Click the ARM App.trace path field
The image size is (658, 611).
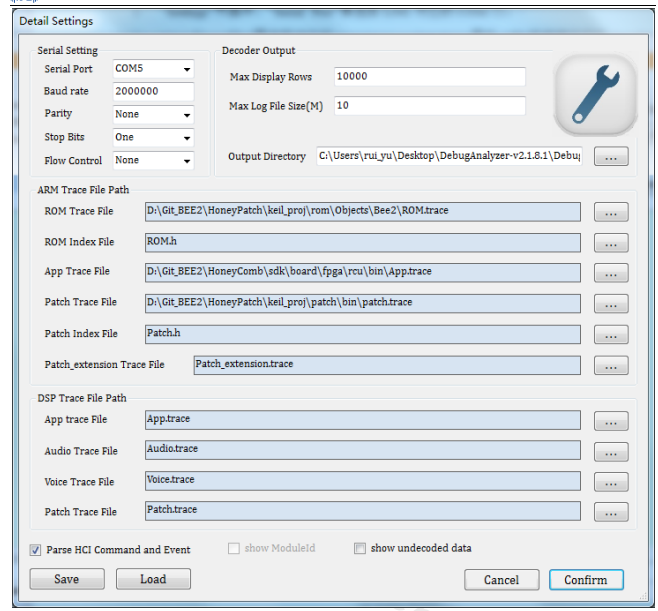tap(363, 273)
